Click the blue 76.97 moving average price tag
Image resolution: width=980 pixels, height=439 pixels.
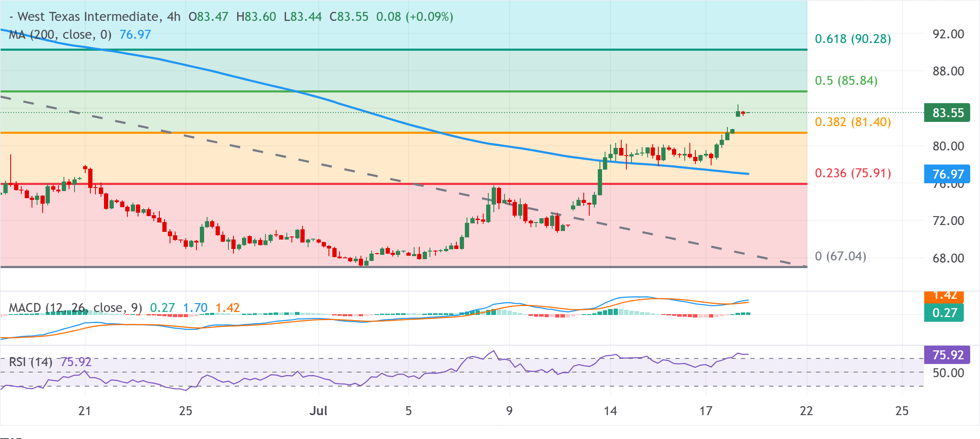coord(947,174)
